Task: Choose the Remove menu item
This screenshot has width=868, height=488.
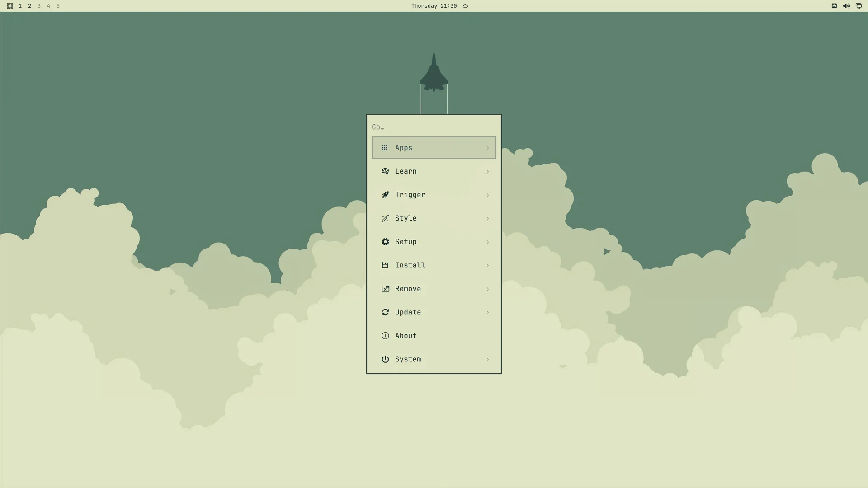Action: 434,289
